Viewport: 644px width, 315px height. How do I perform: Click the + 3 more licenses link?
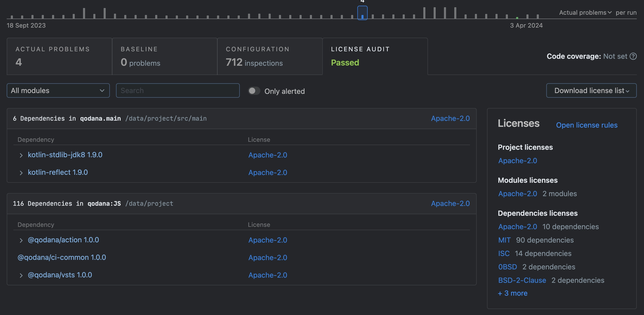pos(513,293)
